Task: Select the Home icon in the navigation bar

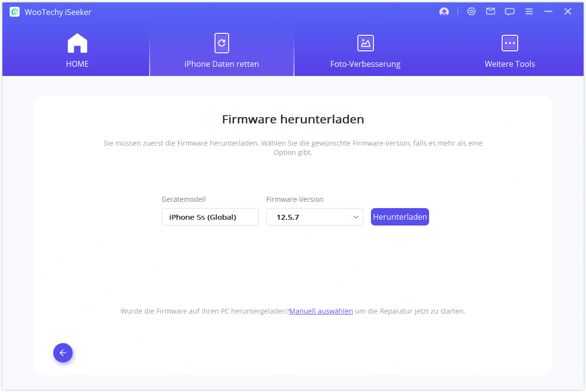Action: 77,43
